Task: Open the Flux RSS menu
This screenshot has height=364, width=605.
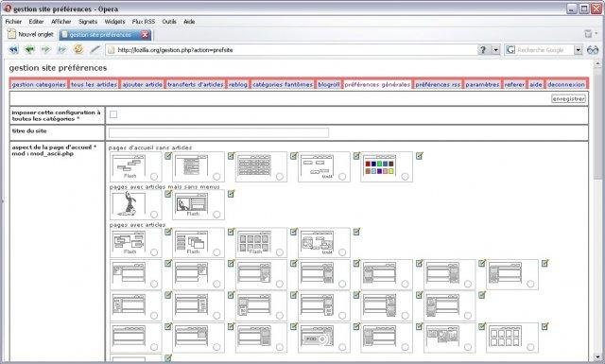Action: click(143, 22)
